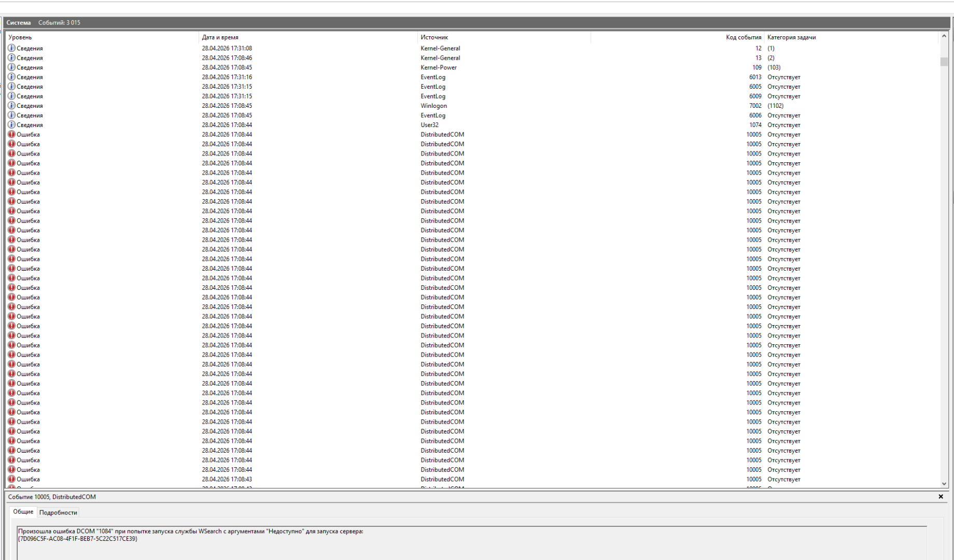Click the scrollbar up arrow of the event list
The width and height of the screenshot is (954, 560).
pyautogui.click(x=944, y=36)
